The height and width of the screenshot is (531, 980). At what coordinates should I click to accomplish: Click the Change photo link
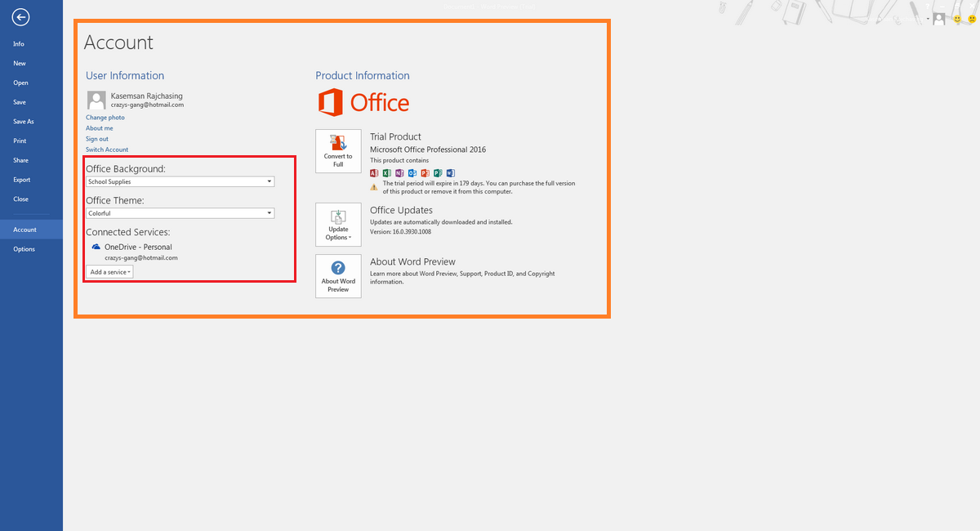(105, 118)
